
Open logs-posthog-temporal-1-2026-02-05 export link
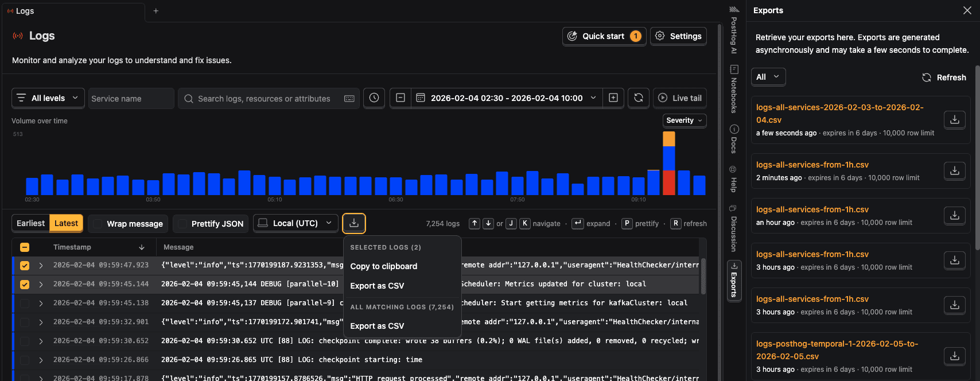tap(837, 350)
